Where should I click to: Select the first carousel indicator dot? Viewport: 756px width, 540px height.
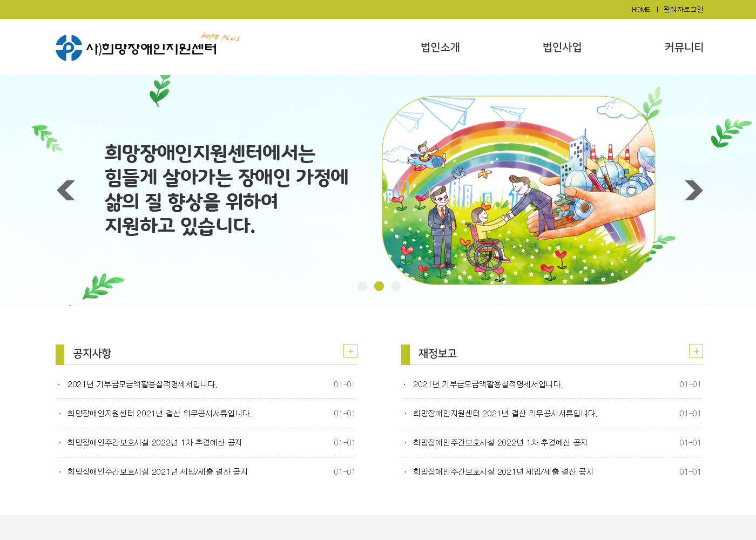pos(362,286)
